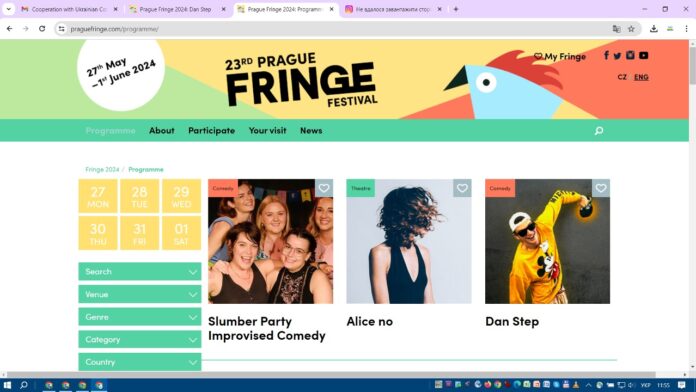This screenshot has width=696, height=392.
Task: Open the YouTube icon in header
Action: click(644, 55)
